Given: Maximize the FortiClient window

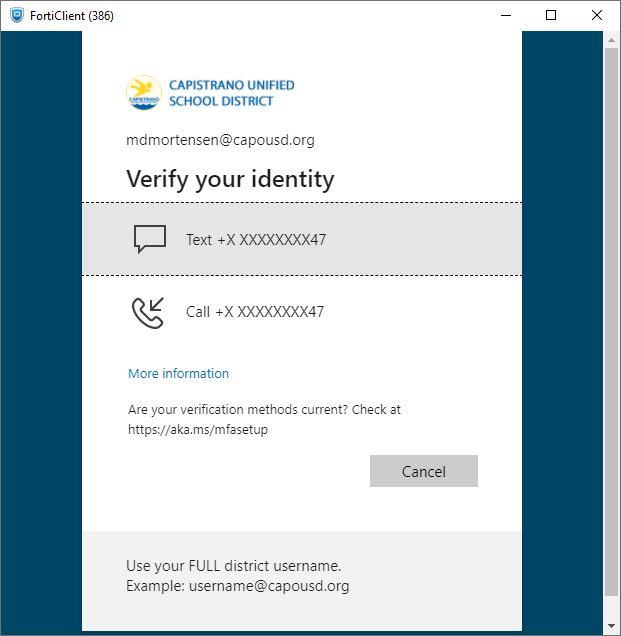Looking at the screenshot, I should (551, 15).
